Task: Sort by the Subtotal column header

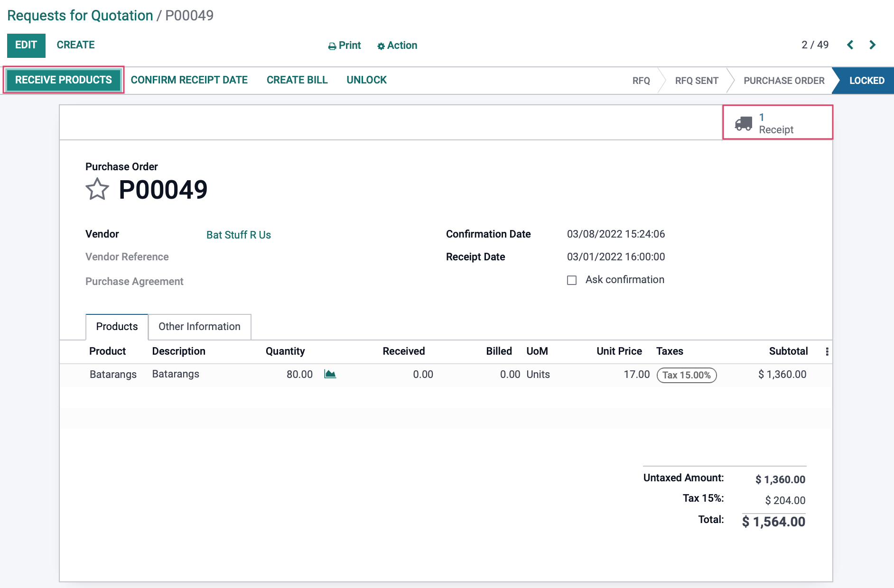Action: click(788, 351)
